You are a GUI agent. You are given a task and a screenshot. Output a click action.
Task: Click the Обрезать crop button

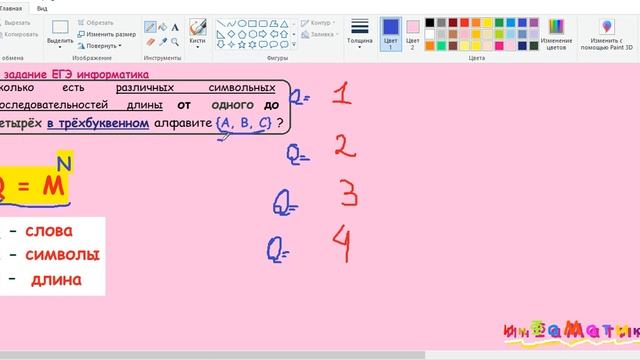pyautogui.click(x=96, y=23)
